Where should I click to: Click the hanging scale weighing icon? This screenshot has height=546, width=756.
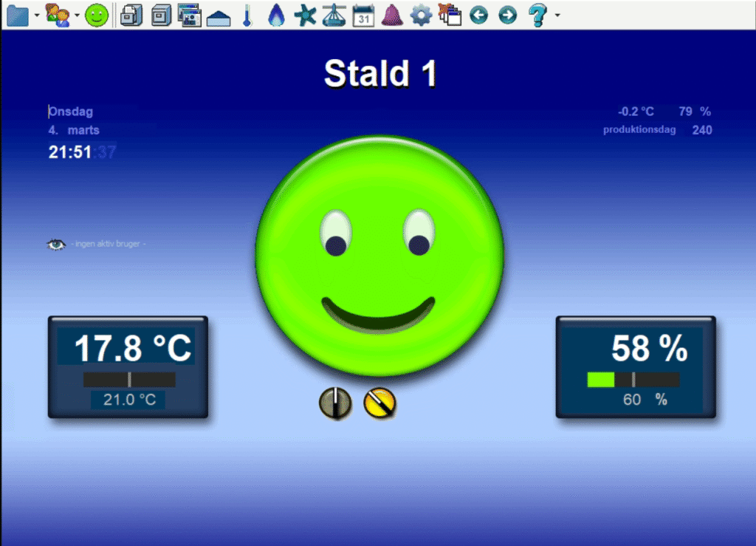pyautogui.click(x=334, y=15)
